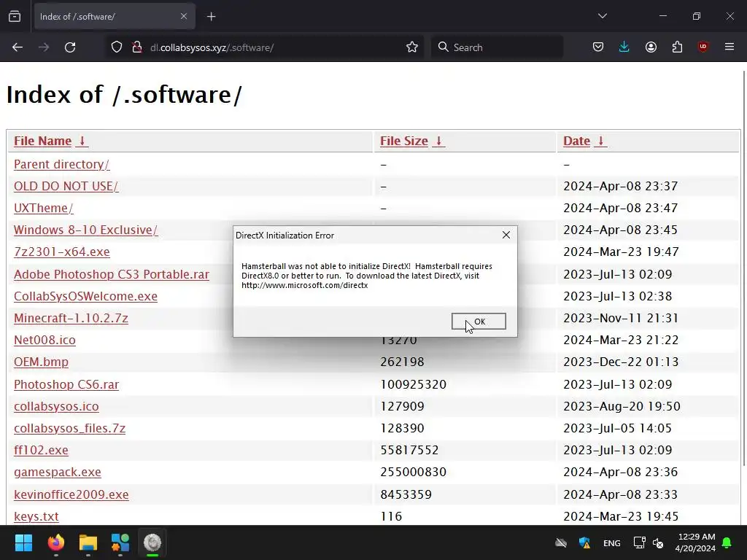The width and height of the screenshot is (747, 560).
Task: Open volume muted tray icon
Action: tap(658, 542)
